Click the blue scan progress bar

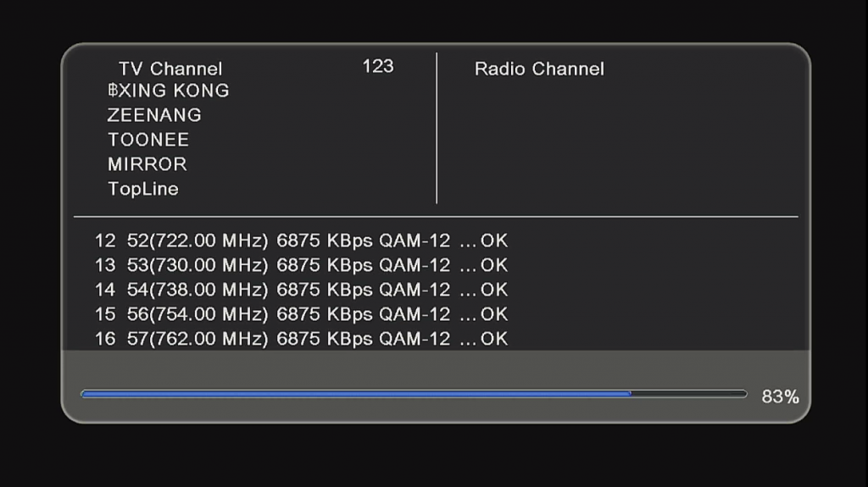[x=356, y=394]
